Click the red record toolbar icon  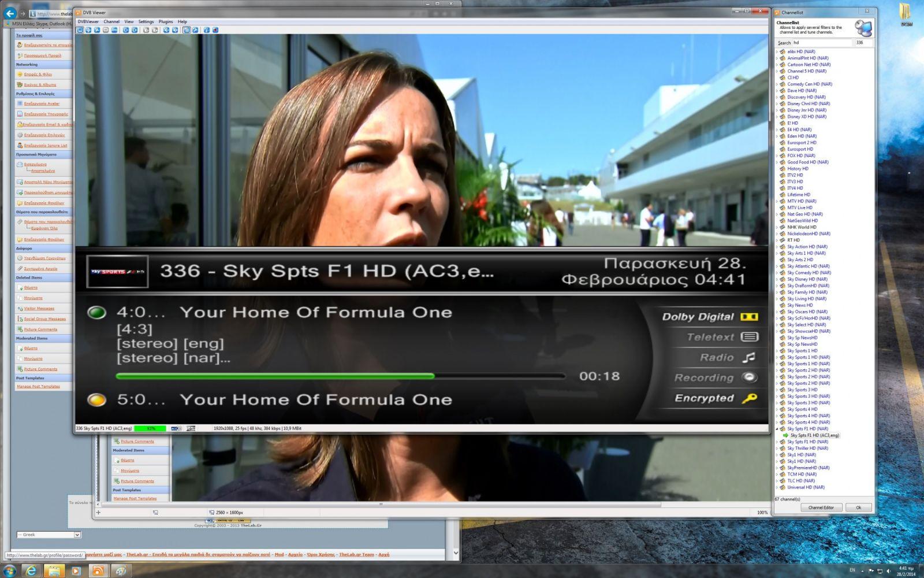[215, 30]
